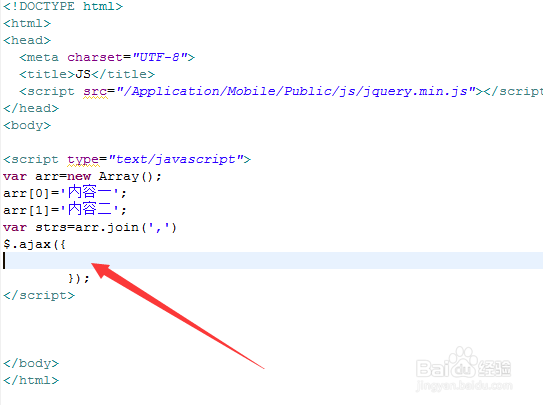543x405 pixels.
Task: Click the underlined src attribute
Action: [x=95, y=91]
